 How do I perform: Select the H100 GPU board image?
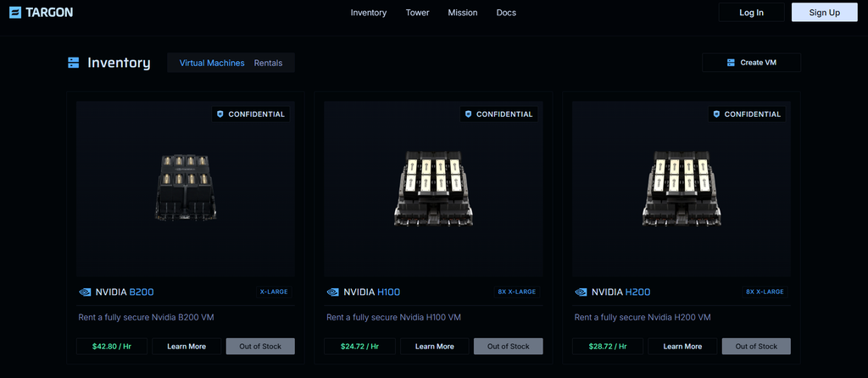pyautogui.click(x=433, y=188)
